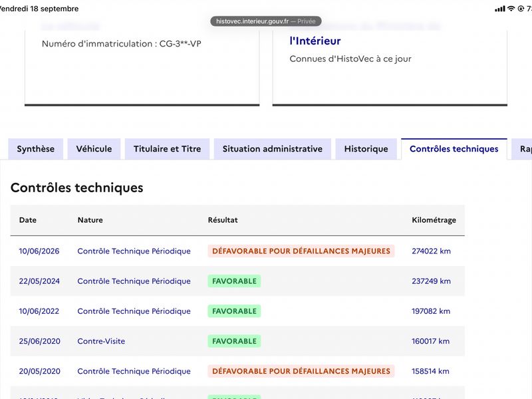Select the Situation administrative tab
Screen dimensions: 532x399
click(x=273, y=149)
